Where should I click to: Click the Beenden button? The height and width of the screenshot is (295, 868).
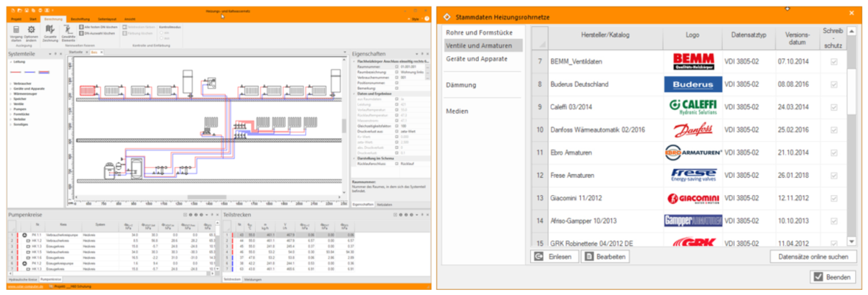click(x=834, y=277)
